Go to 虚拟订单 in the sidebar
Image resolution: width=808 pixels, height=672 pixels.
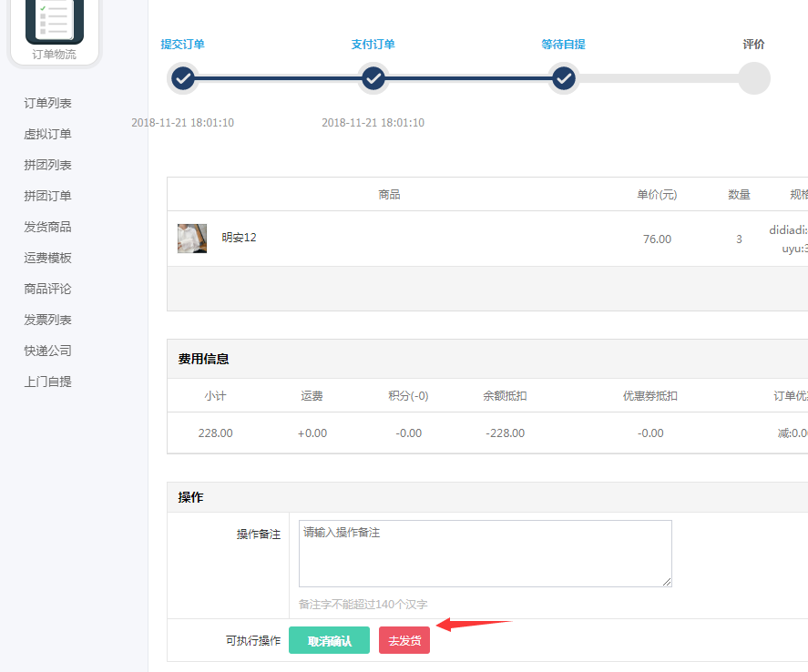click(47, 134)
